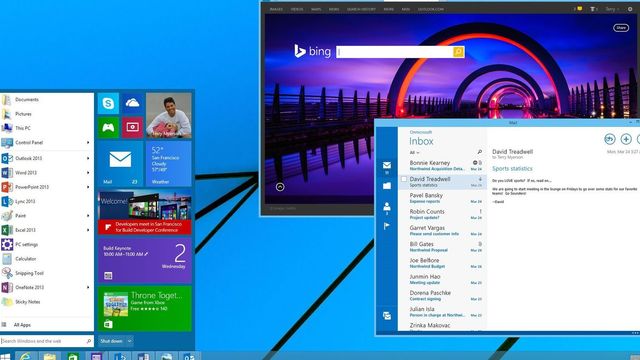Click the Share button on Bing image

coord(621,28)
